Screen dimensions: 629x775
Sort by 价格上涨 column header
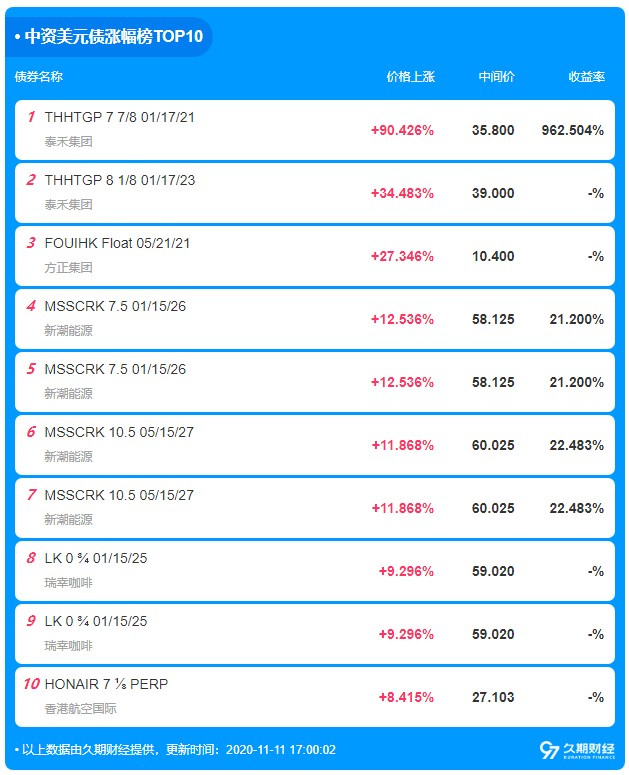[x=411, y=77]
